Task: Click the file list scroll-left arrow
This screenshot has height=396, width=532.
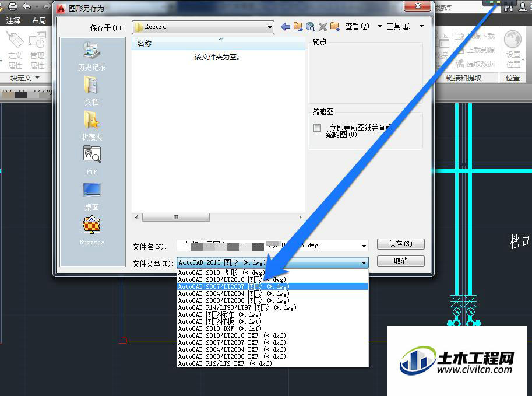Action: coord(136,217)
